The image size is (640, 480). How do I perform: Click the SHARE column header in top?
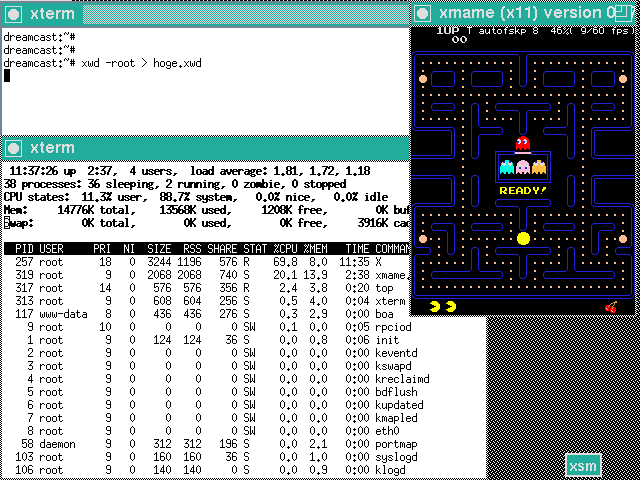(x=222, y=249)
